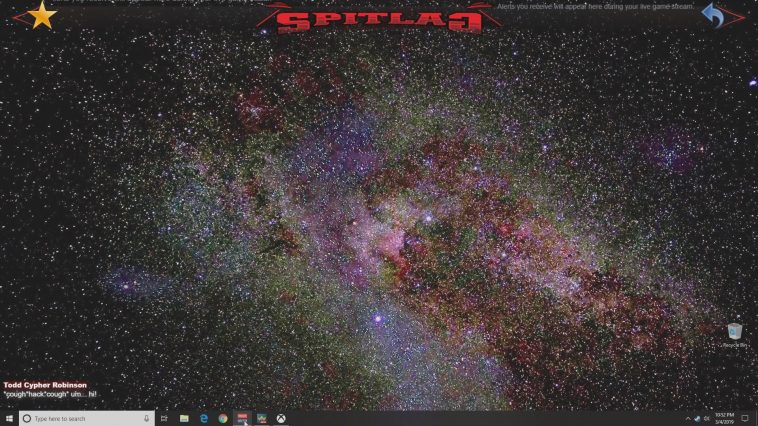This screenshot has width=758, height=426.
Task: Open File Explorer from taskbar
Action: pyautogui.click(x=184, y=418)
